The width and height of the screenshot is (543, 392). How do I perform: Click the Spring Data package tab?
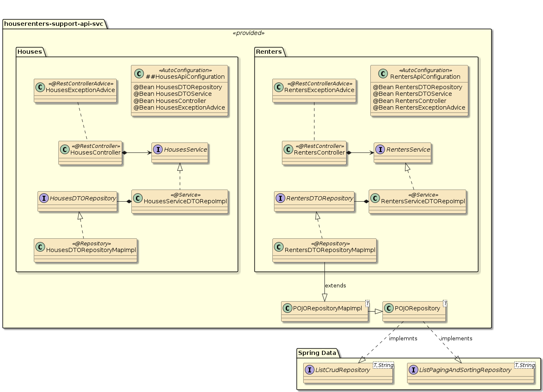pyautogui.click(x=317, y=353)
